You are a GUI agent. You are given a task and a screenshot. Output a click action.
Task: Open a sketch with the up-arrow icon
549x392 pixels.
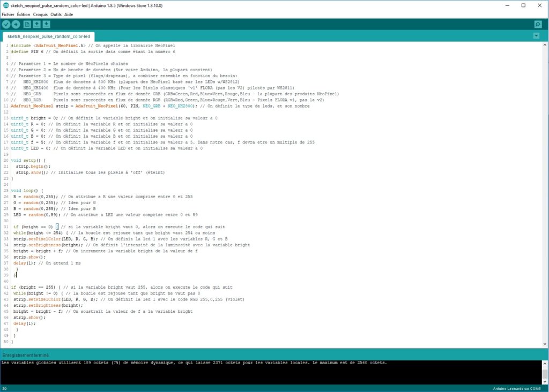click(x=37, y=24)
